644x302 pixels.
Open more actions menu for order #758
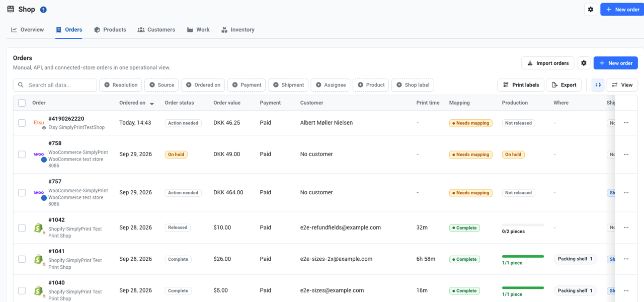626,155
